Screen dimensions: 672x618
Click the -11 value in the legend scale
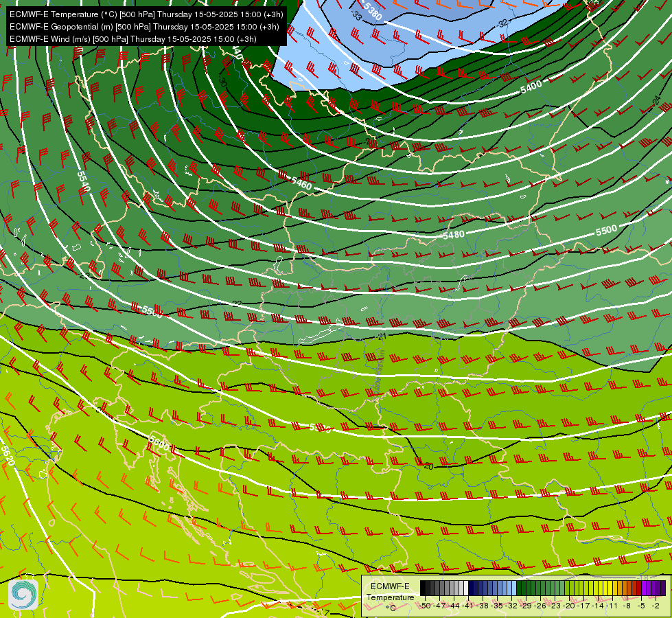coord(612,606)
